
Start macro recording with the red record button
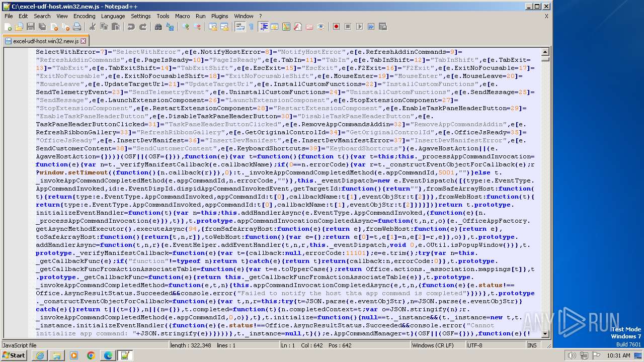[336, 27]
